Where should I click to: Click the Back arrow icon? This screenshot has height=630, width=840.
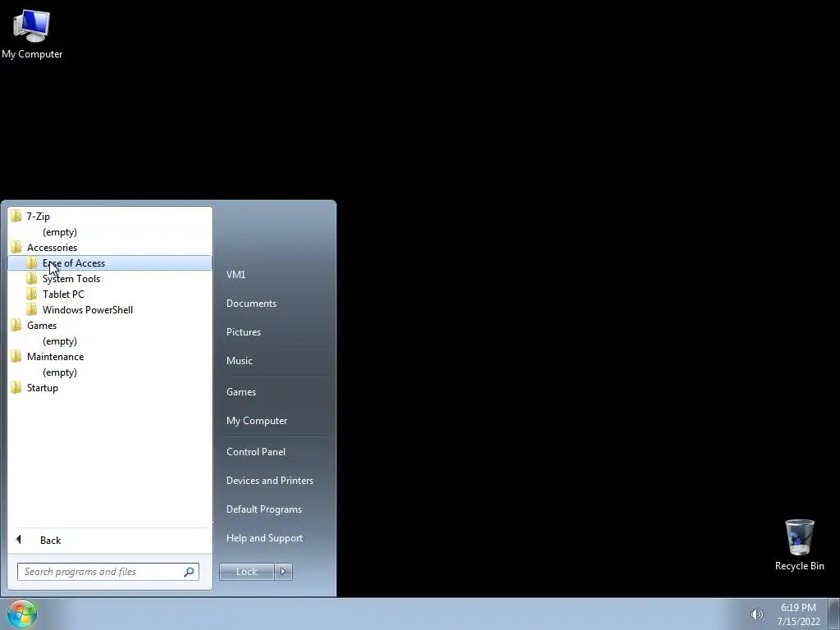coord(19,540)
